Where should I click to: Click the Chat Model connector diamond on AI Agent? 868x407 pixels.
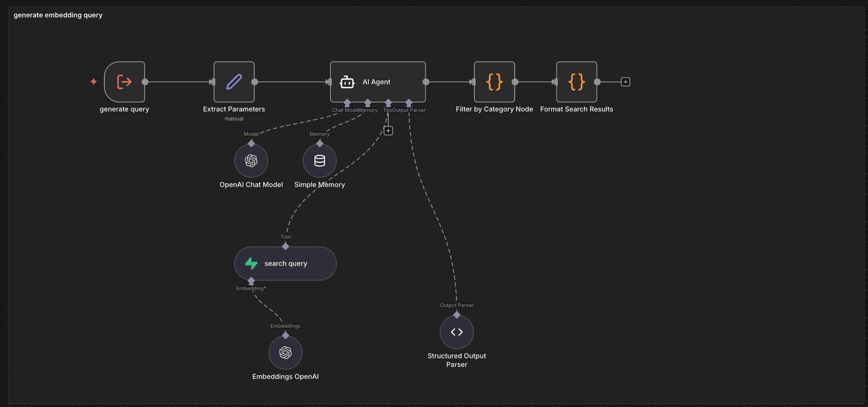(347, 103)
